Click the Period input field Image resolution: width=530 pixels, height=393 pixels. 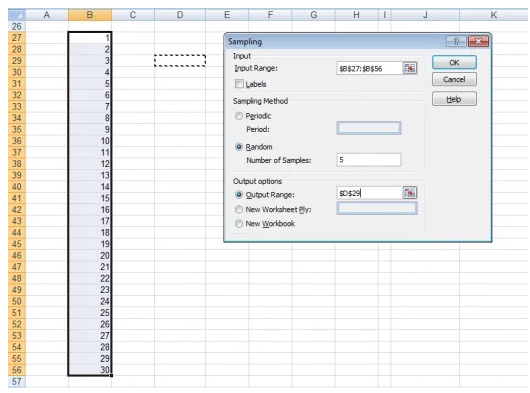pos(369,128)
